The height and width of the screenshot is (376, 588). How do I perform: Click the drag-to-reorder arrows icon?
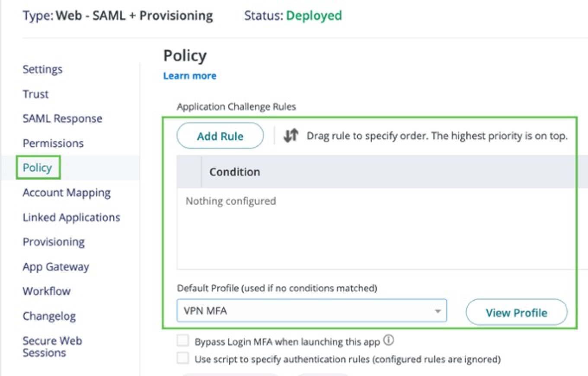tap(290, 135)
